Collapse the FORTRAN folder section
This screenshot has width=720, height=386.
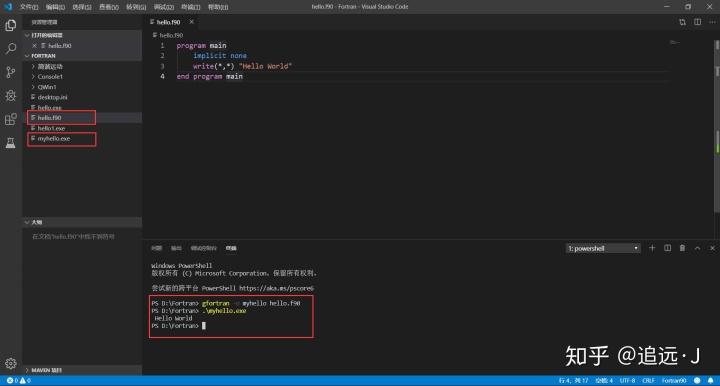[43, 56]
